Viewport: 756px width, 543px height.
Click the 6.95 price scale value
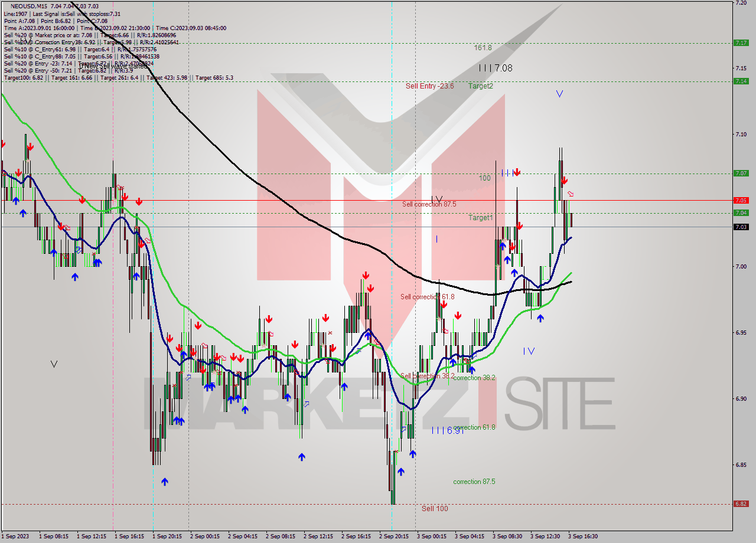741,333
